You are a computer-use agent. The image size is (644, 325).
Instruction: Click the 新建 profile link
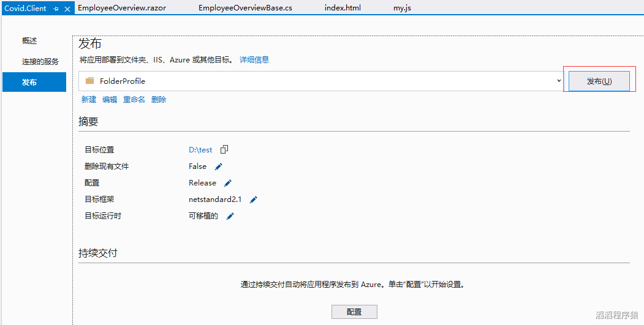[89, 100]
